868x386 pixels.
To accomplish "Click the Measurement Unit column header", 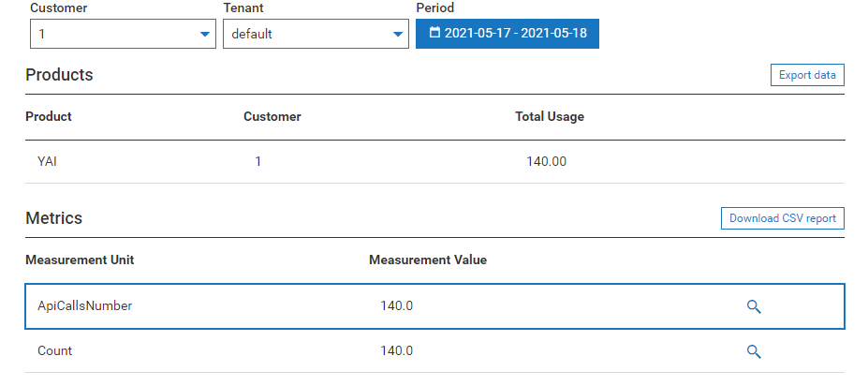I will (x=80, y=260).
